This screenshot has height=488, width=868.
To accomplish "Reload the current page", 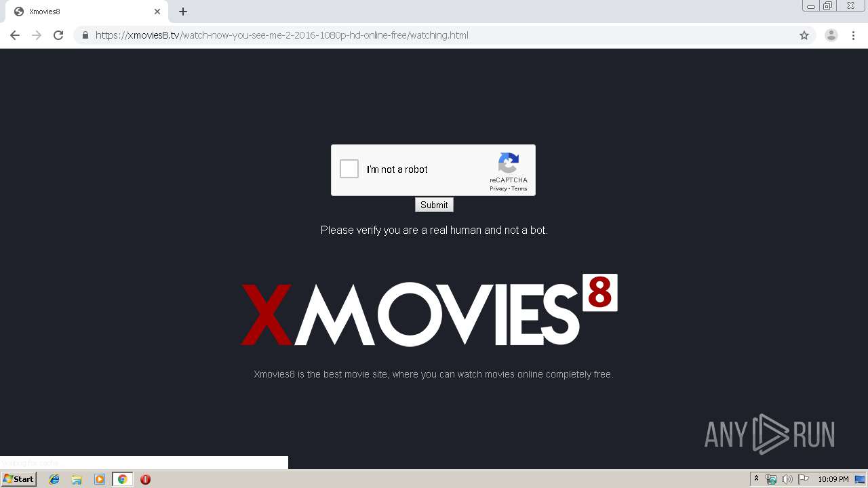I will pos(58,35).
